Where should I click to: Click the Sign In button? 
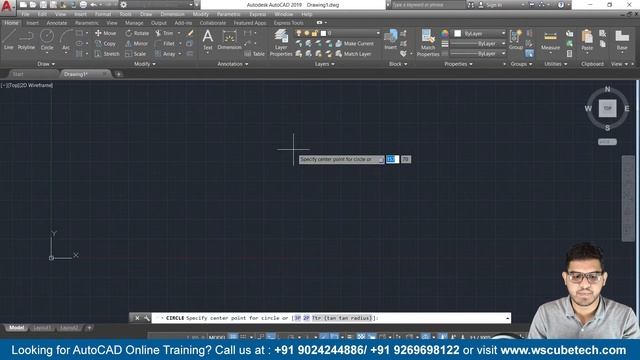pyautogui.click(x=490, y=5)
